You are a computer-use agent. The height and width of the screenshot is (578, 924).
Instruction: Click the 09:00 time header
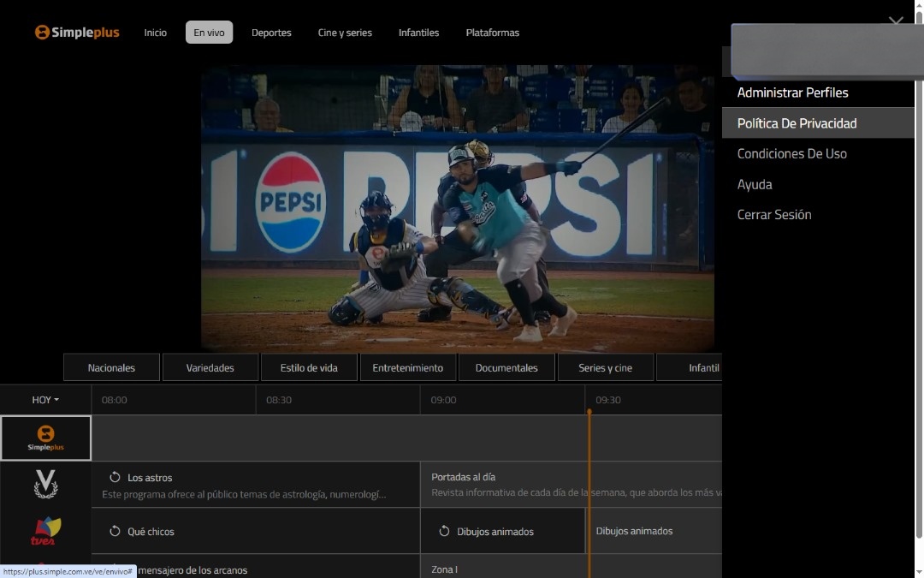pos(443,400)
